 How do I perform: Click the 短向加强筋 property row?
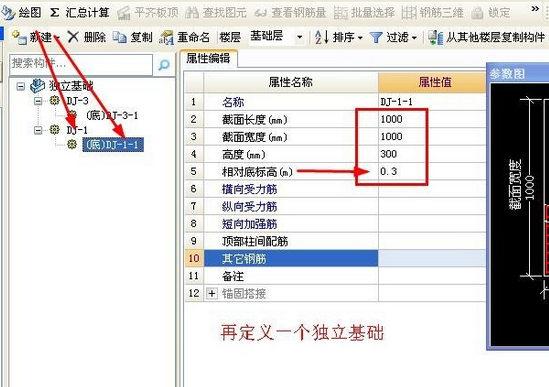[x=335, y=223]
